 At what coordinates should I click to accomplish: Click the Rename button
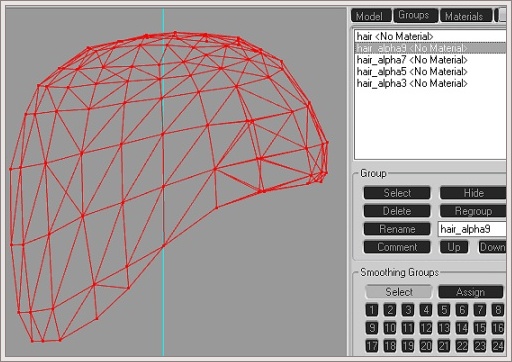click(397, 229)
